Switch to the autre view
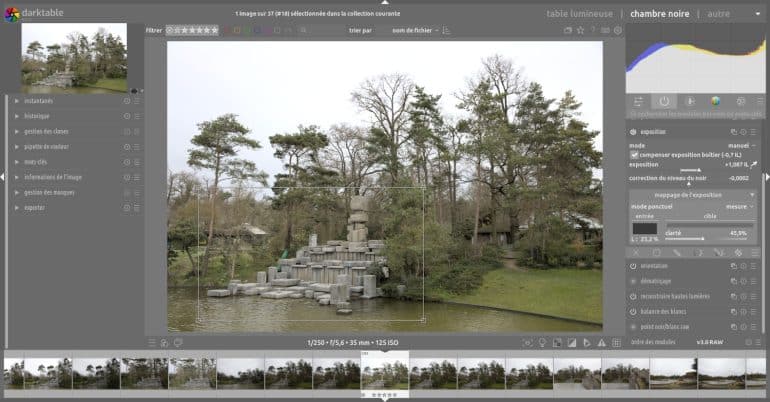 pyautogui.click(x=718, y=14)
